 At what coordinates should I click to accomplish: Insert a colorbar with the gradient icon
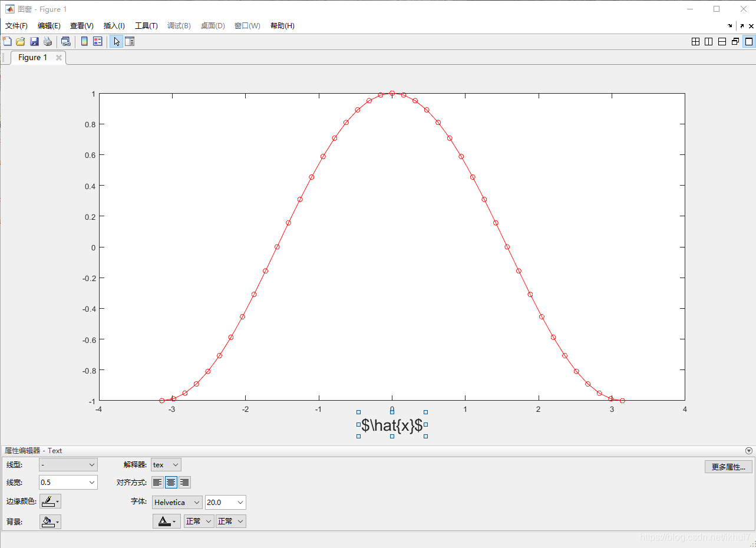pos(84,41)
